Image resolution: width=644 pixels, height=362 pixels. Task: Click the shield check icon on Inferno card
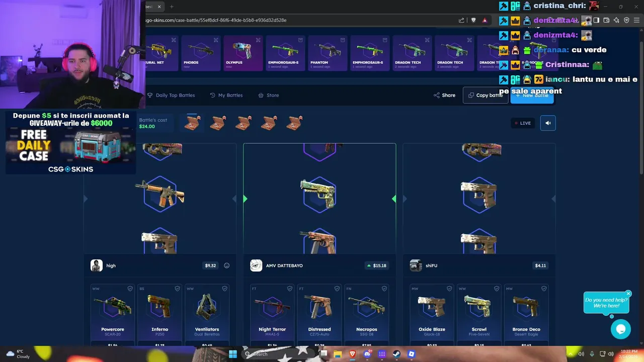177,289
